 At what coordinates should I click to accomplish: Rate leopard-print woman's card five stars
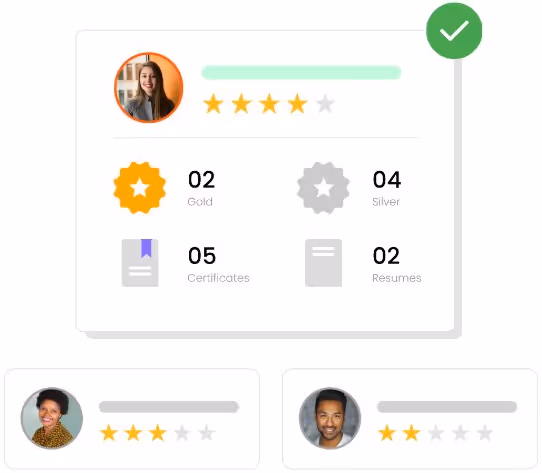tap(207, 433)
